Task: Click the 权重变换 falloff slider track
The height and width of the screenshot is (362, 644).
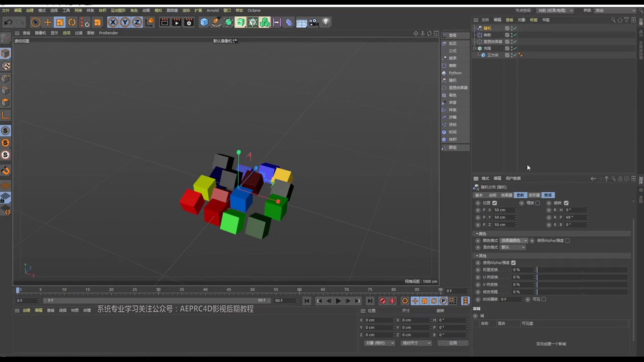Action: tap(582, 269)
